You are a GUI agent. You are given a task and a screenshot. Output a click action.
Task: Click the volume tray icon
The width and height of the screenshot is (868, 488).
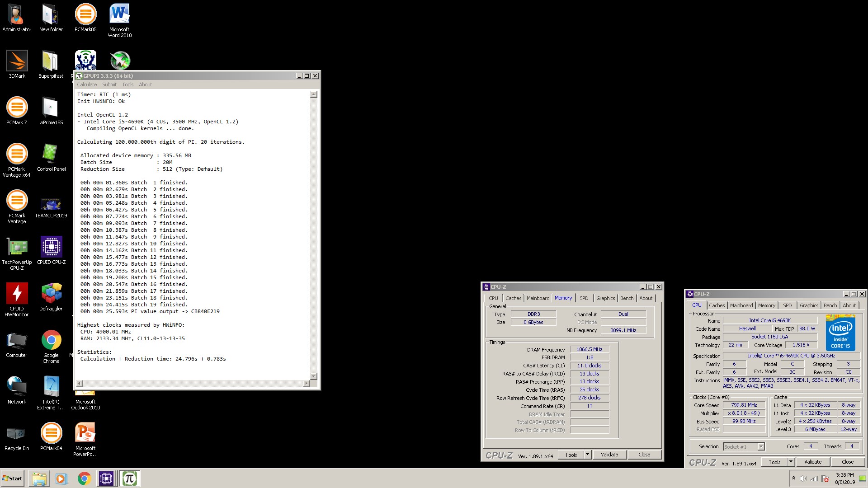coord(803,479)
